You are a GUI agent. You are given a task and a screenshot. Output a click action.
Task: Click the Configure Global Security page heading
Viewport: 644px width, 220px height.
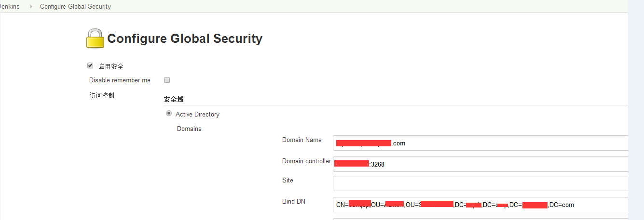185,39
